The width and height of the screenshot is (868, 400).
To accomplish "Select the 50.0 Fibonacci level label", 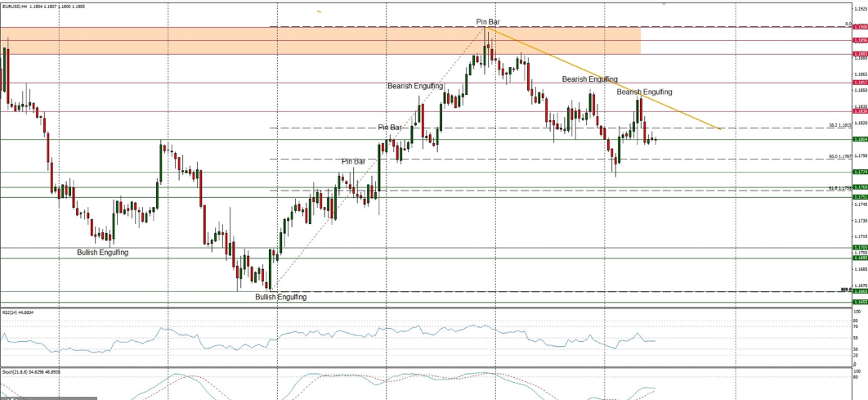I will pyautogui.click(x=841, y=156).
